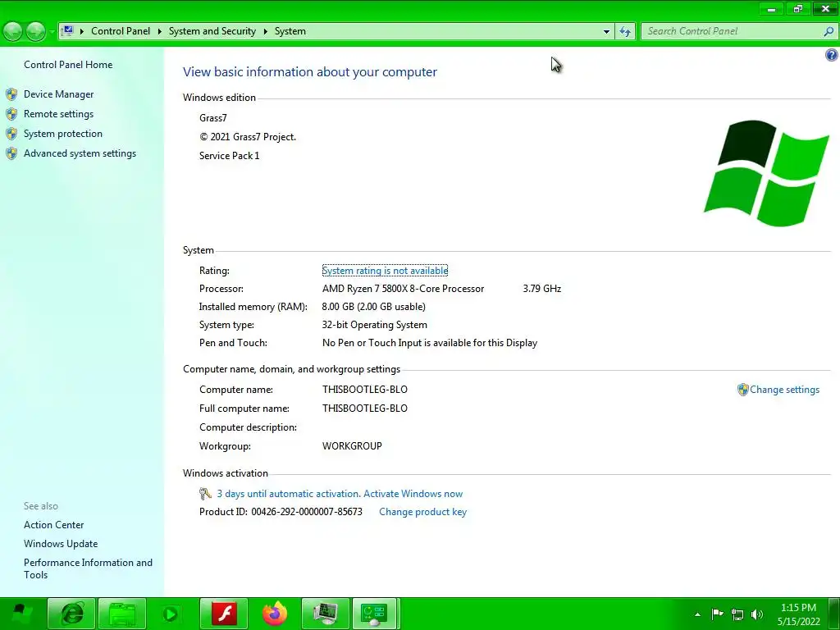Click the shield icon beside Device Manager
The height and width of the screenshot is (630, 840).
(11, 94)
